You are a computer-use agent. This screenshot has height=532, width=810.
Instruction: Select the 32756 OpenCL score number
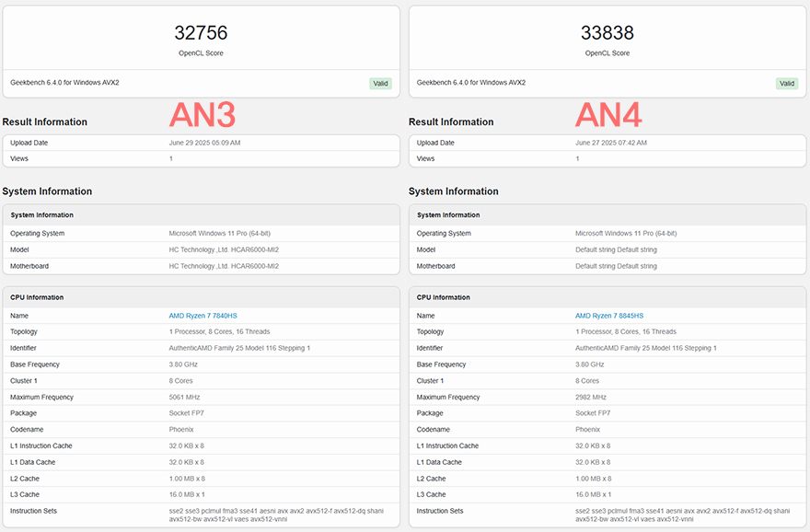click(x=201, y=33)
